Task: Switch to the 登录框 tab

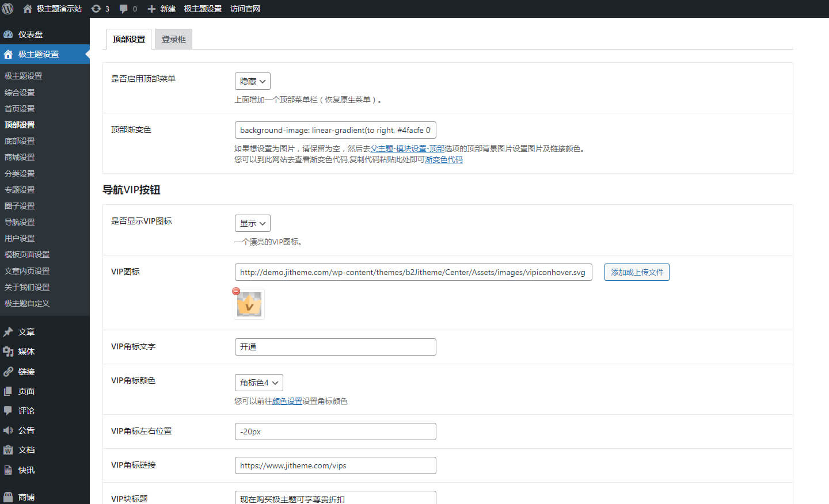Action: tap(173, 39)
